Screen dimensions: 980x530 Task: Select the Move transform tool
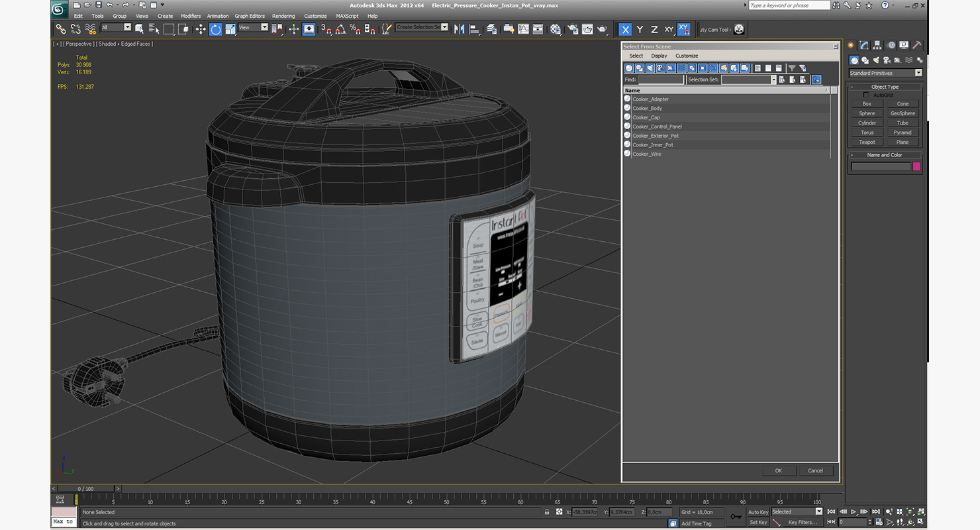coord(201,29)
